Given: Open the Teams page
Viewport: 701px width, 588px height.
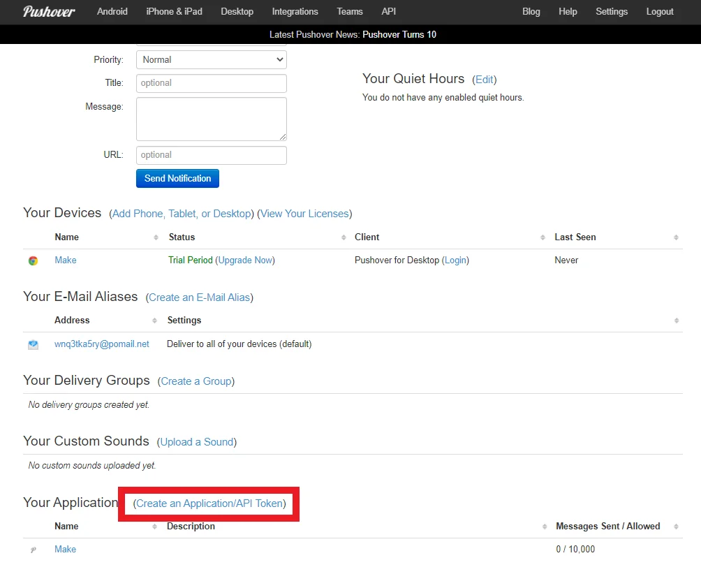Looking at the screenshot, I should click(x=350, y=12).
